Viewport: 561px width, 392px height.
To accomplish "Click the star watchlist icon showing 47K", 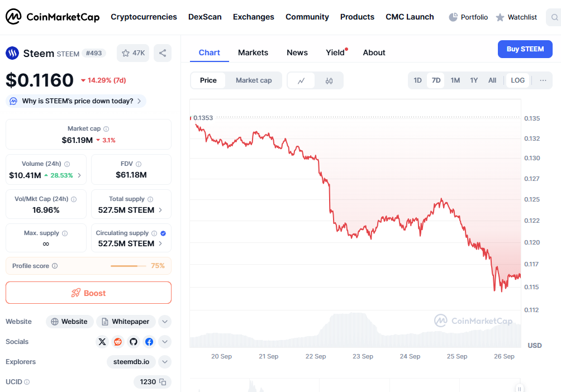I will (133, 53).
